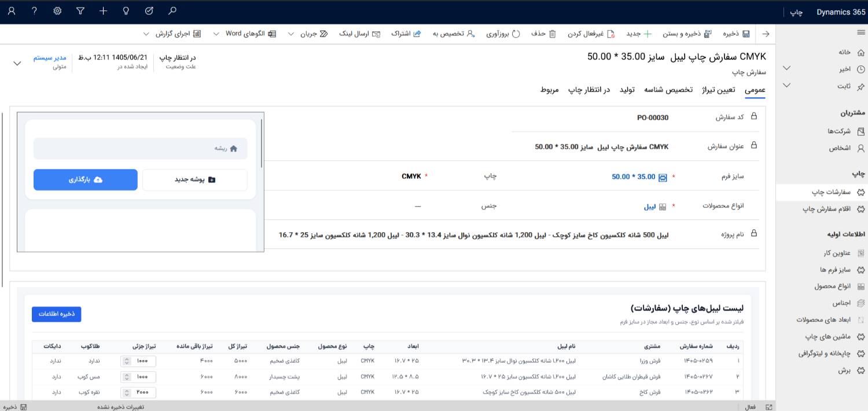Click the plus quick-create icon
The height and width of the screenshot is (411, 868).
coord(103,10)
